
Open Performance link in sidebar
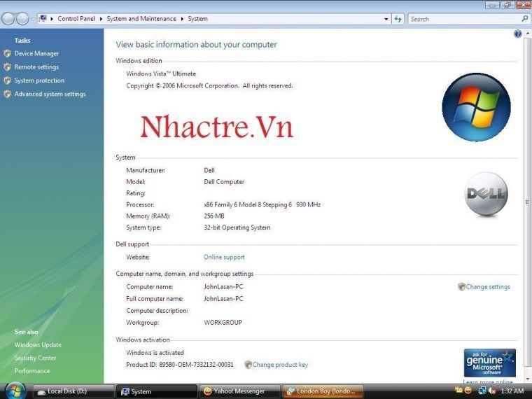tap(32, 371)
